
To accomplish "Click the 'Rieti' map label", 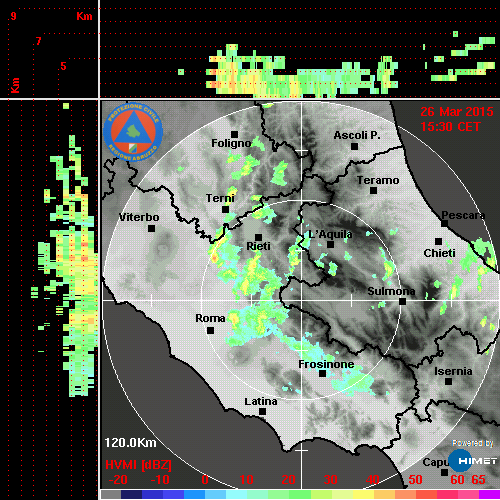I will tap(258, 246).
